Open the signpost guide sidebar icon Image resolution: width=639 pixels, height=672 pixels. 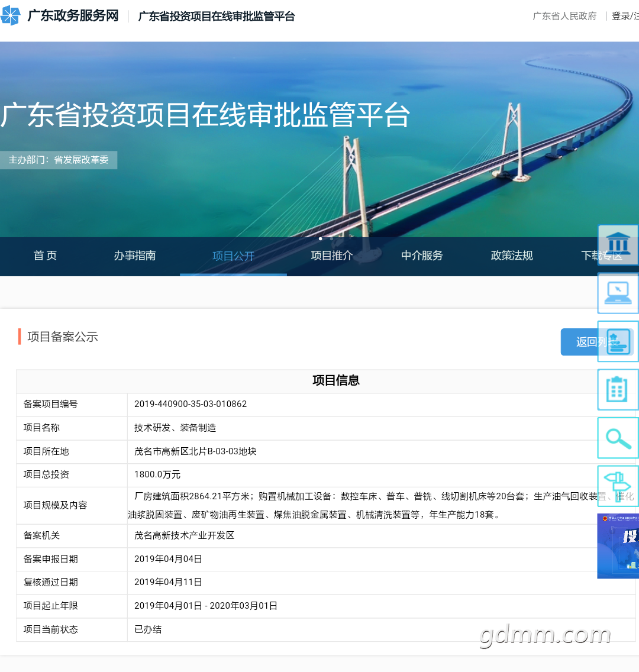point(618,486)
